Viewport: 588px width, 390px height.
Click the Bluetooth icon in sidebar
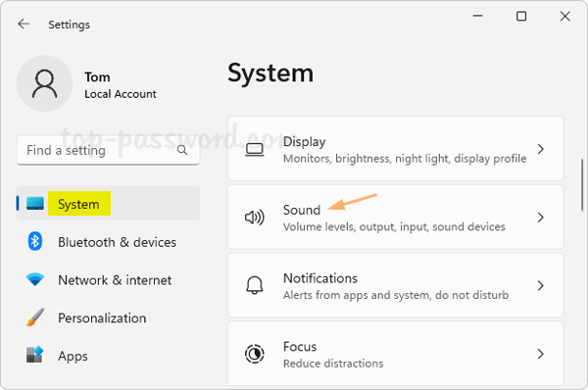pos(35,241)
